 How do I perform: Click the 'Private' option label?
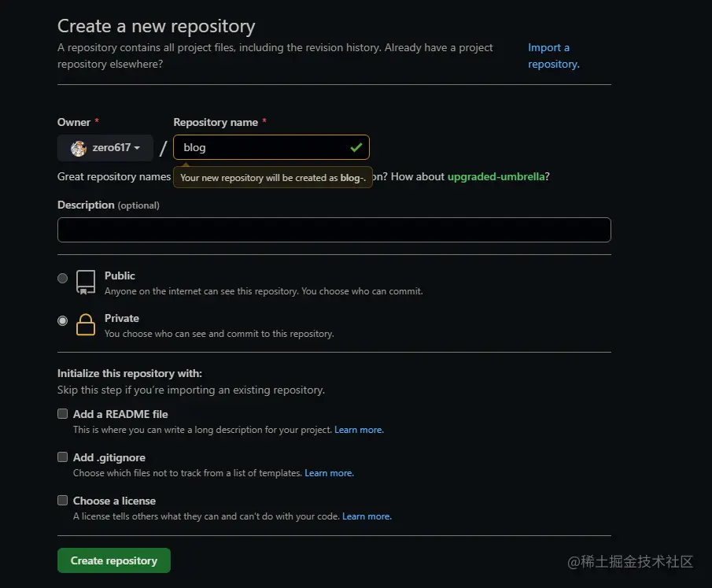click(x=122, y=318)
